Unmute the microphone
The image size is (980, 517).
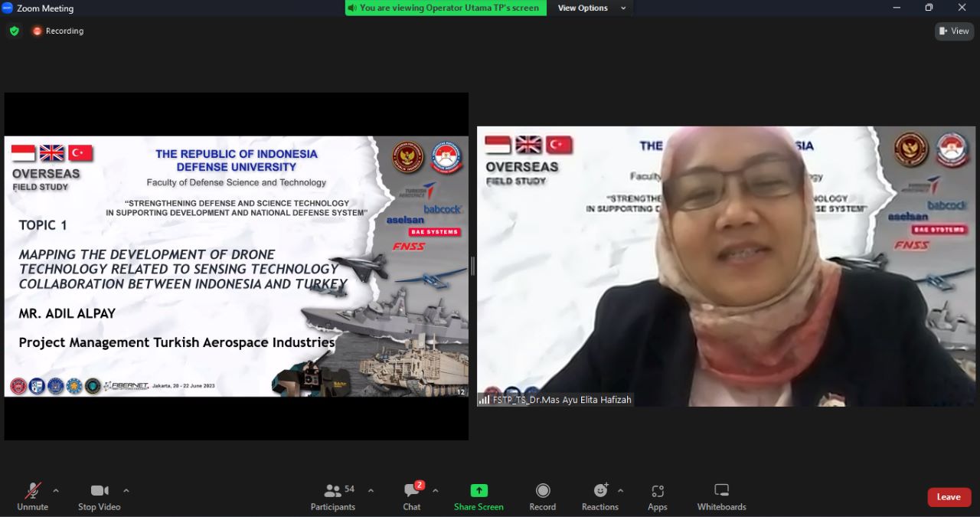tap(32, 496)
